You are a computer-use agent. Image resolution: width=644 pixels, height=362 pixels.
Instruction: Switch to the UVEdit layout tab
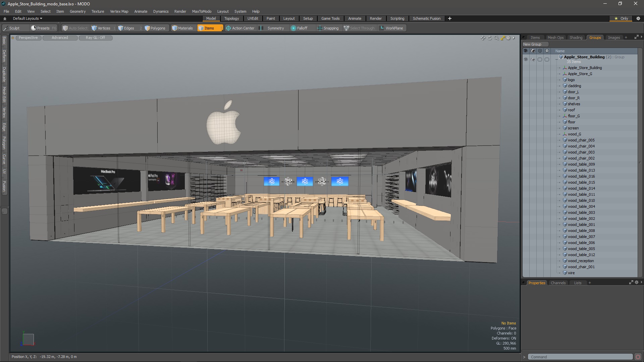coord(253,18)
